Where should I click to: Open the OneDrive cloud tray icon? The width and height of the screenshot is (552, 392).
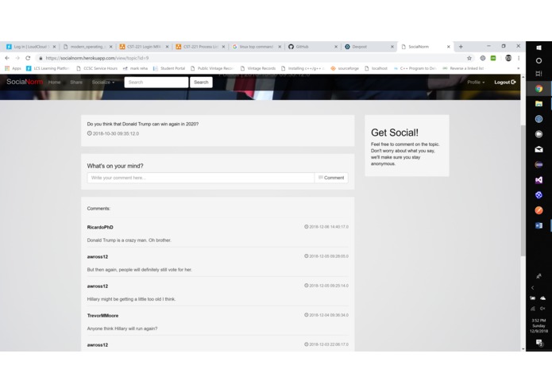[x=542, y=298]
